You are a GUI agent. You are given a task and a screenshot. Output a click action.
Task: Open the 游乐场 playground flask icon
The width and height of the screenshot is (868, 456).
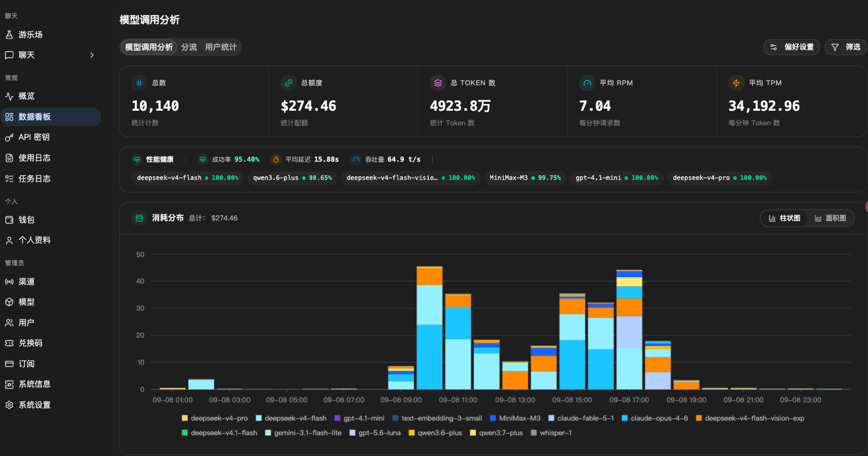(9, 35)
